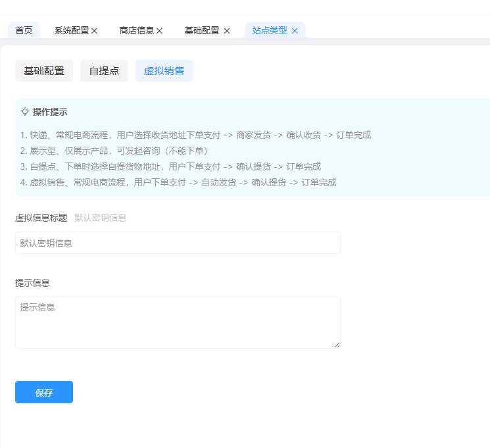
Task: Select the 基础配置 sub-tab button
Action: point(44,71)
